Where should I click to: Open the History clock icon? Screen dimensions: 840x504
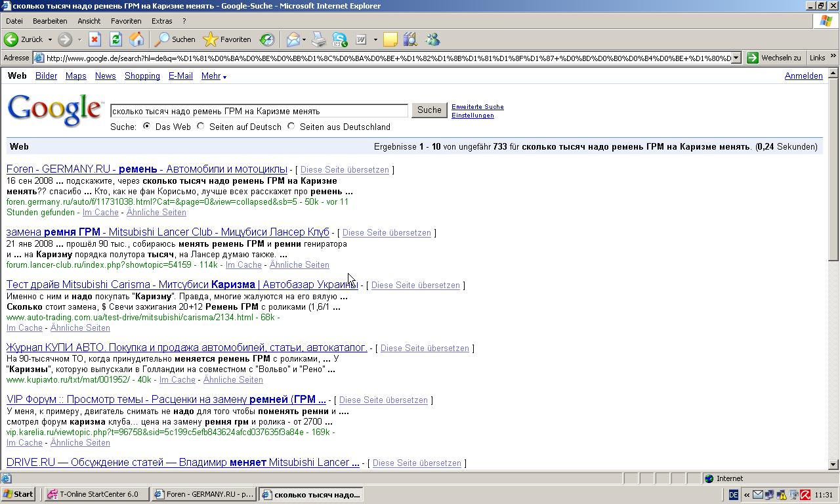click(x=267, y=39)
